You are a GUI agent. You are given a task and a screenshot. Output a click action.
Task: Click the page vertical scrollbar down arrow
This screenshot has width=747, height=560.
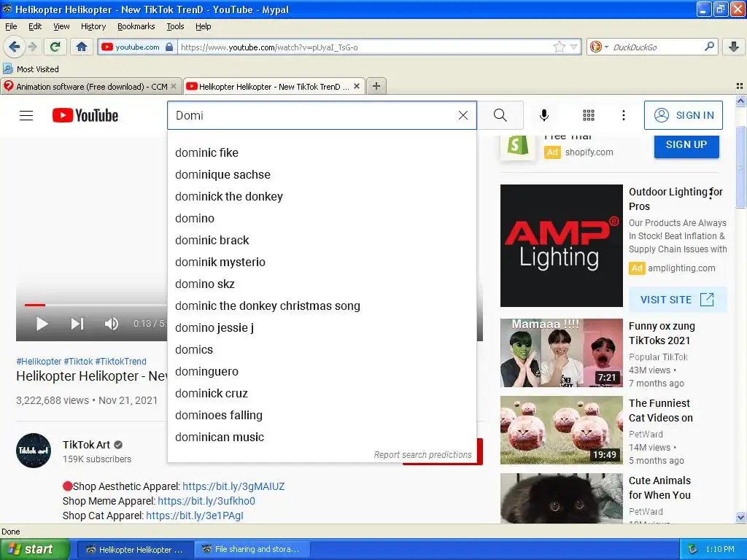[740, 518]
